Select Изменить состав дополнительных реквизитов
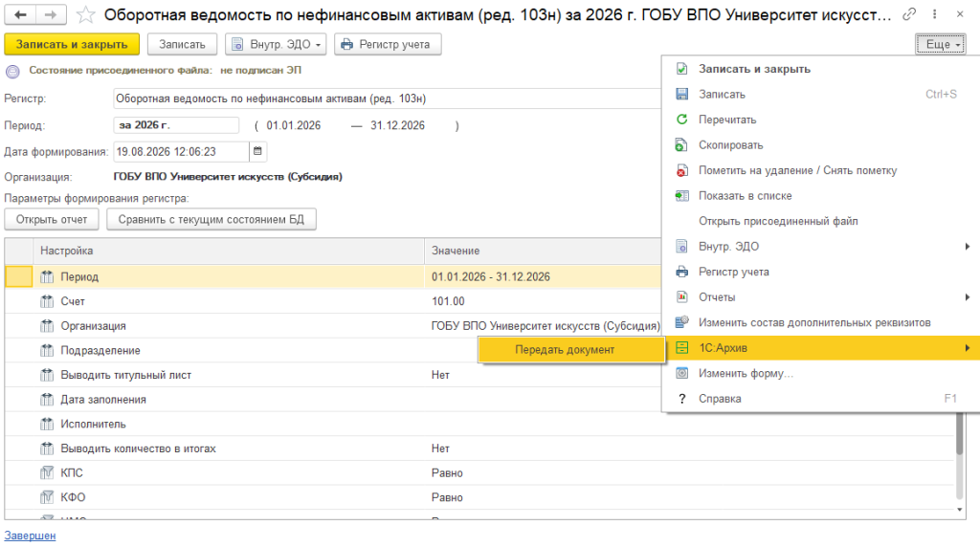Viewport: 980px width, 547px height. 820,323
